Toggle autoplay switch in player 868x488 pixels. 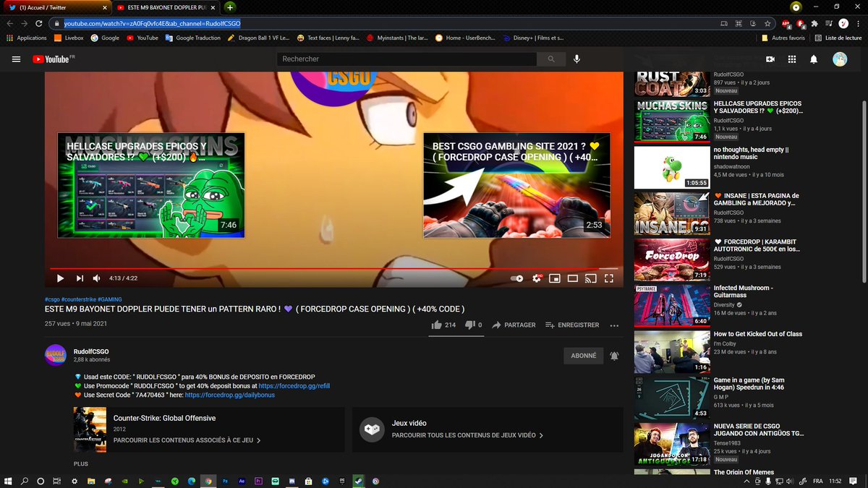point(517,278)
